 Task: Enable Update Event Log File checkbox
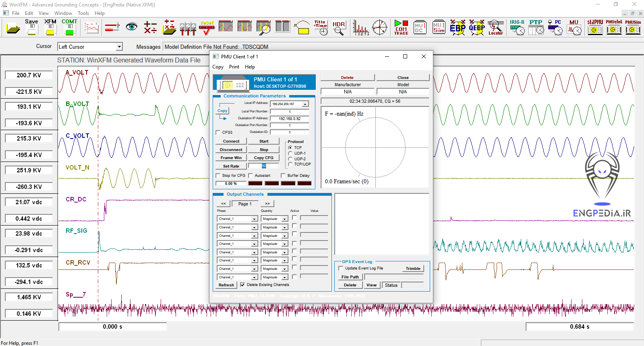coord(341,268)
